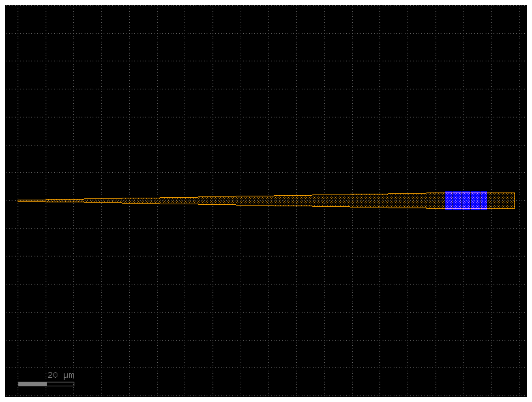Click the scale bar under 20 µm
The width and height of the screenshot is (532, 402).
click(x=46, y=384)
